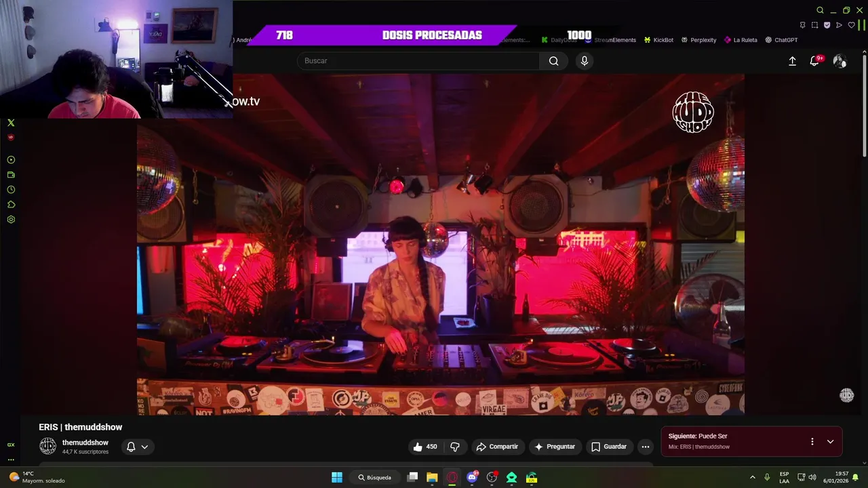Viewport: 868px width, 488px height.
Task: Click the send/flow arrow icon in toolbar
Action: click(839, 25)
